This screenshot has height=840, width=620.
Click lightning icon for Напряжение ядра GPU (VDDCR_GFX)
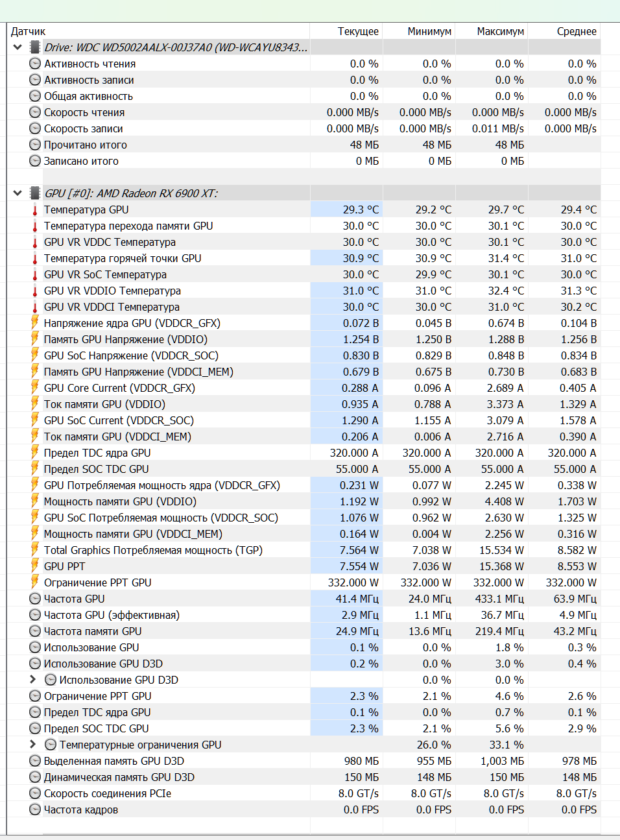[x=35, y=322]
